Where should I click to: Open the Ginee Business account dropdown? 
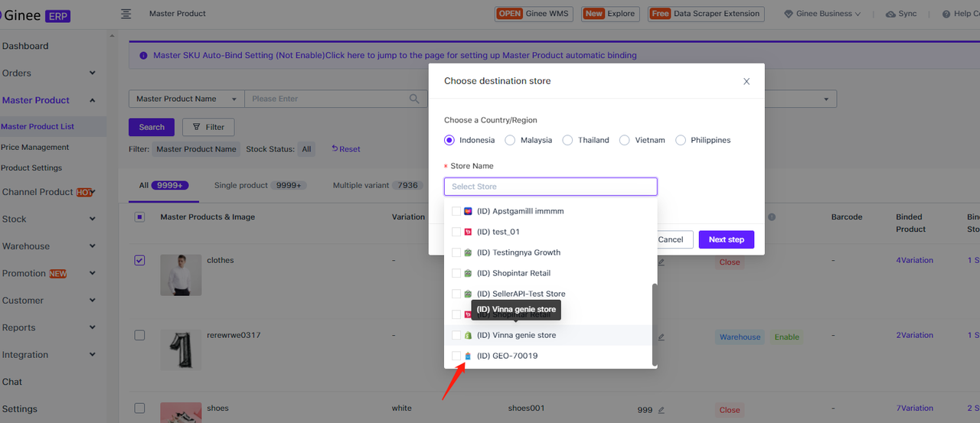[822, 14]
